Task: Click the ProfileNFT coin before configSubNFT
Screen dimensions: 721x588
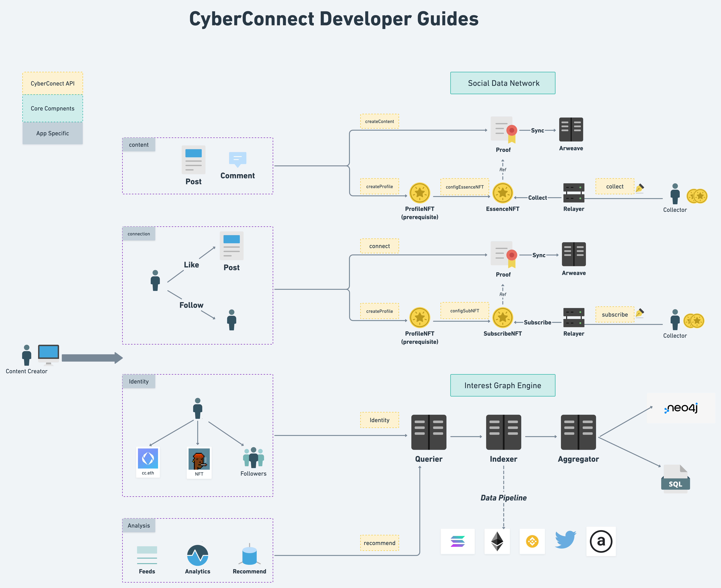Action: tap(420, 318)
